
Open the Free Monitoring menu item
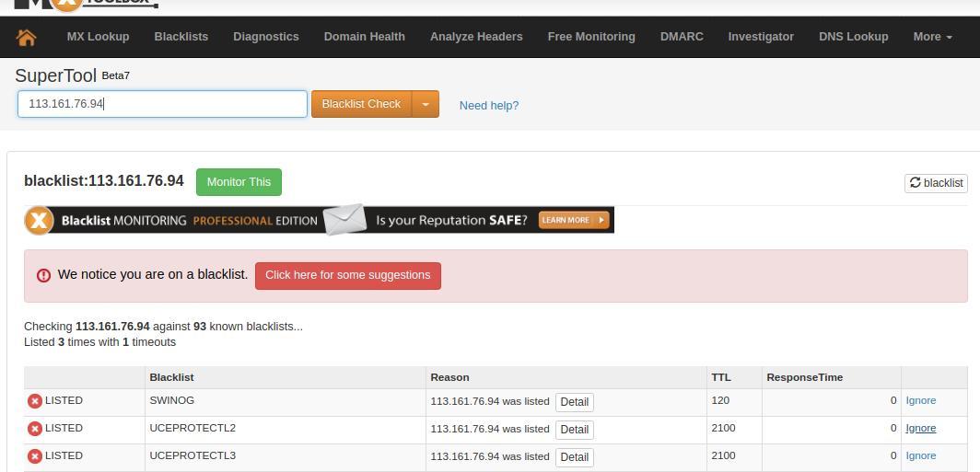591,37
